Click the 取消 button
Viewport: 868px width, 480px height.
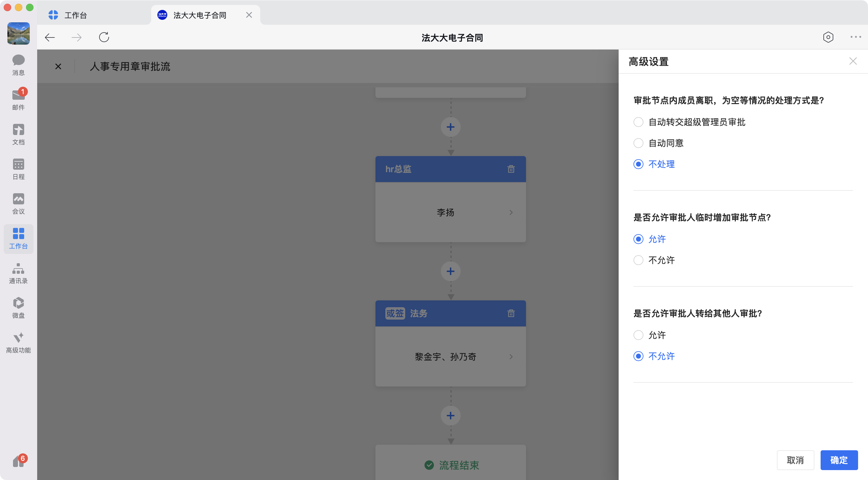[795, 460]
